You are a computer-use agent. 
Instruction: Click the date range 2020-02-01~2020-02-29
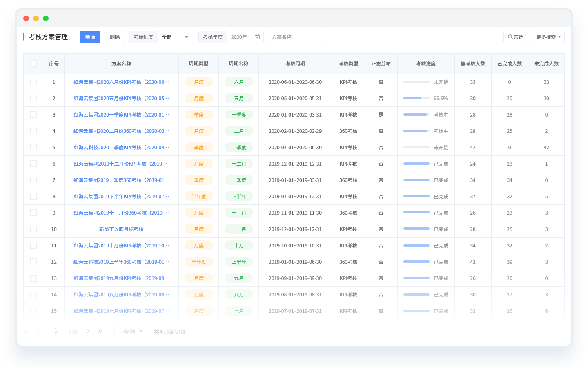click(x=295, y=131)
